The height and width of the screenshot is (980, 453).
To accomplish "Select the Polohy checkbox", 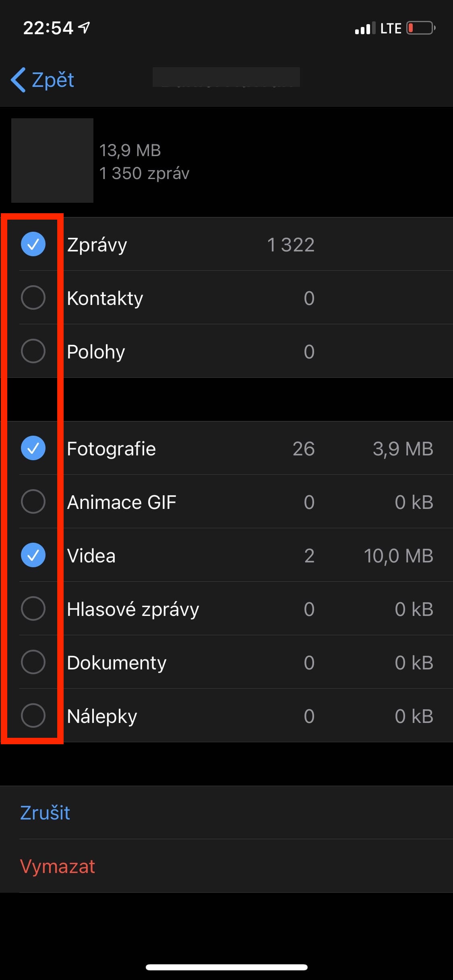I will (33, 351).
